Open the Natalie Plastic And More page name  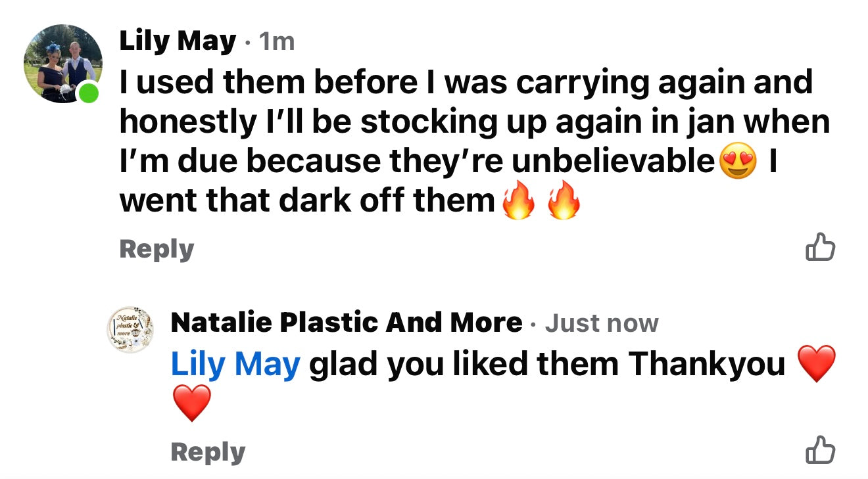pos(346,323)
